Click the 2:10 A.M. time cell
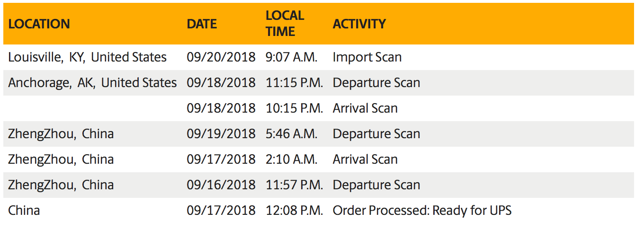The image size is (644, 230). coord(291,159)
